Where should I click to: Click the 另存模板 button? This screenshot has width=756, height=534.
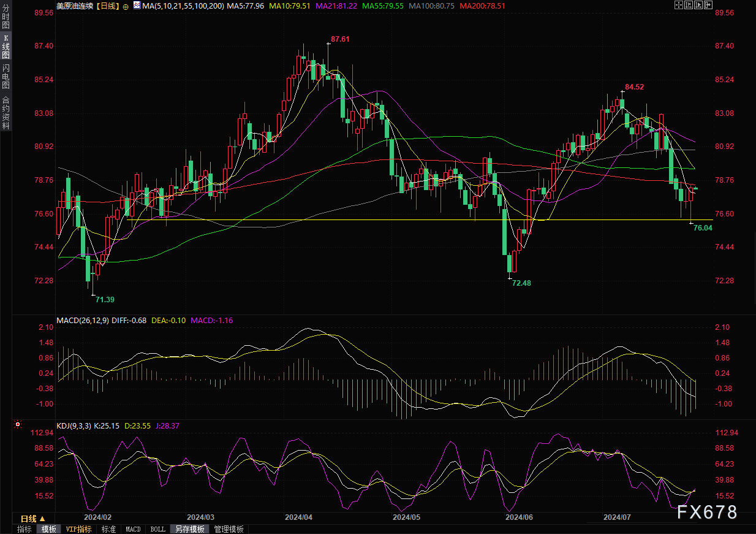pos(189,529)
